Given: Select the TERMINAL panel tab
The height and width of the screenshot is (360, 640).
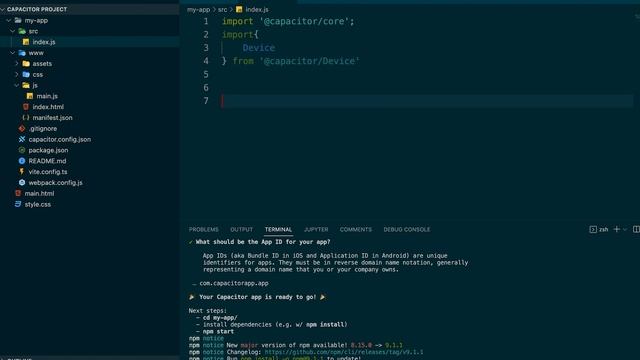Looking at the screenshot, I should click(x=278, y=229).
